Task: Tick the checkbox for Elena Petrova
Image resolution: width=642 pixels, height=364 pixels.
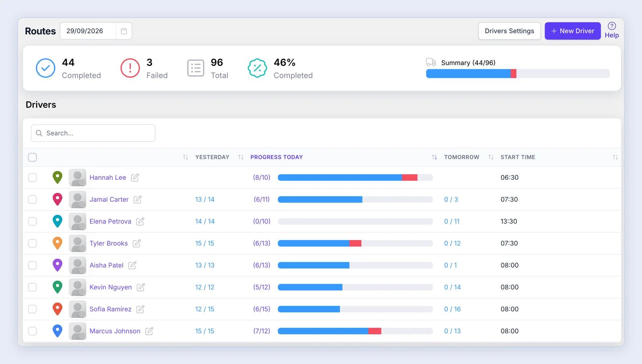Action: 33,222
